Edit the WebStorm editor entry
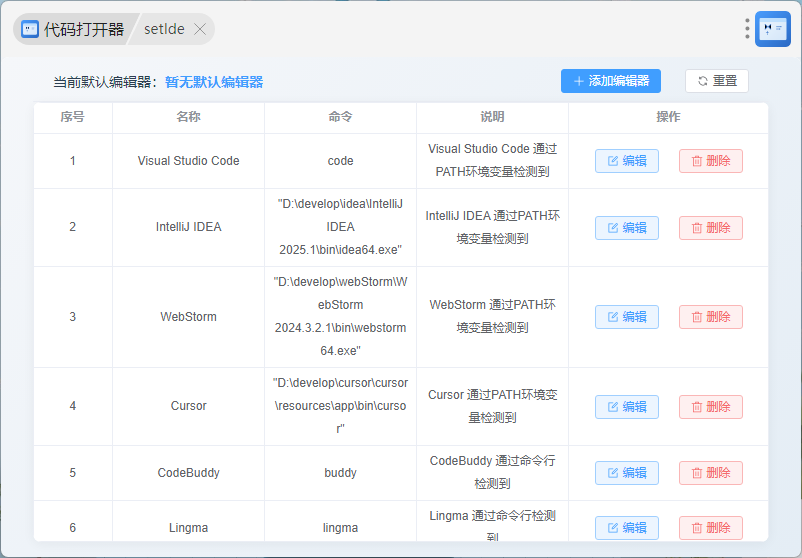The image size is (802, 558). pyautogui.click(x=626, y=317)
